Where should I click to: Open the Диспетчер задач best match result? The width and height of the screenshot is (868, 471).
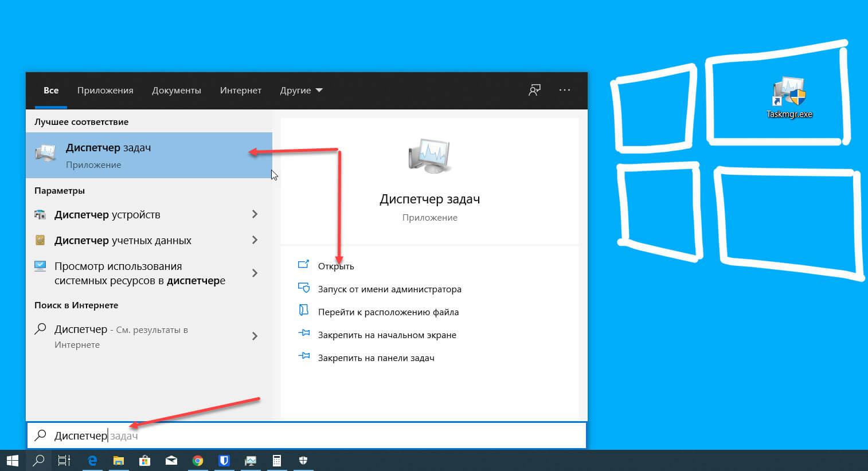[148, 155]
